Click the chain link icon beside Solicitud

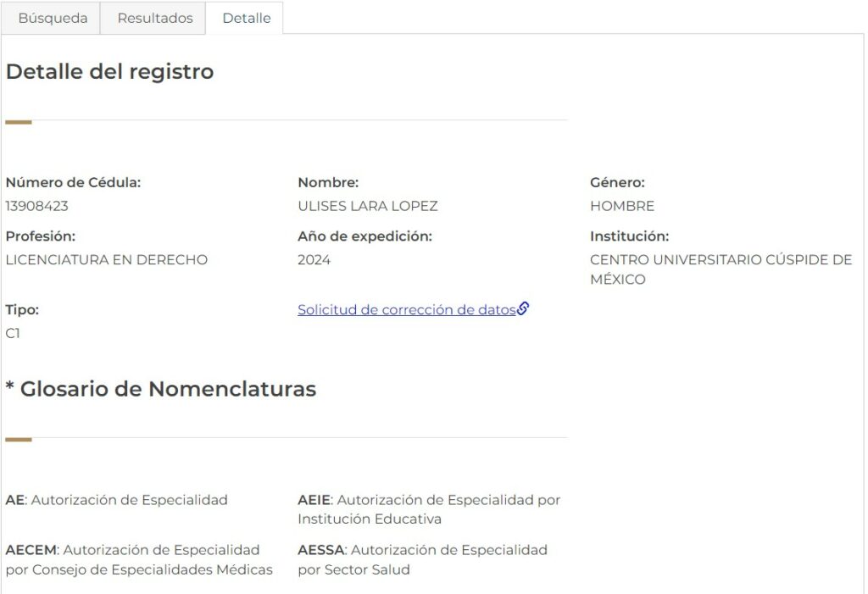point(523,309)
